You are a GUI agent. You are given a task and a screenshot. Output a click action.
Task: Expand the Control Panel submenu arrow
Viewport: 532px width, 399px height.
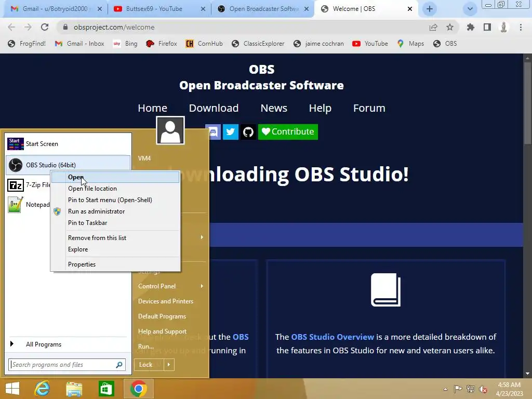[x=202, y=286]
